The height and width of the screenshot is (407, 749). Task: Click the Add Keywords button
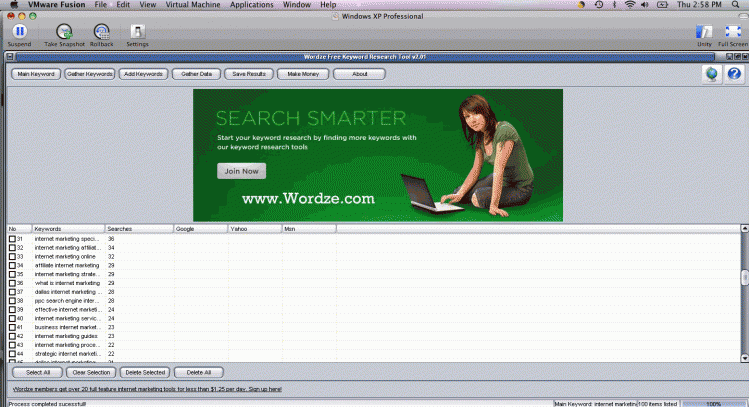(x=143, y=74)
